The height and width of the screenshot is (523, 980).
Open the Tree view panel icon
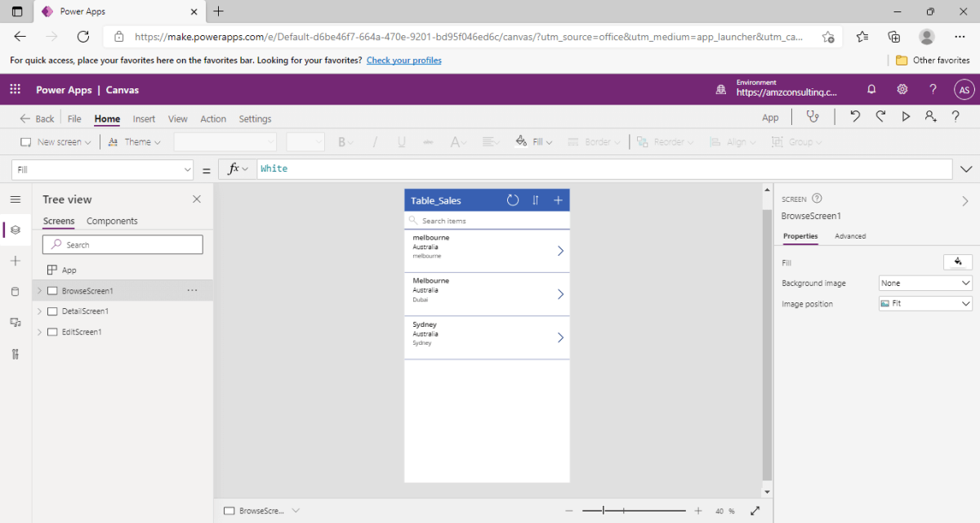click(x=15, y=230)
